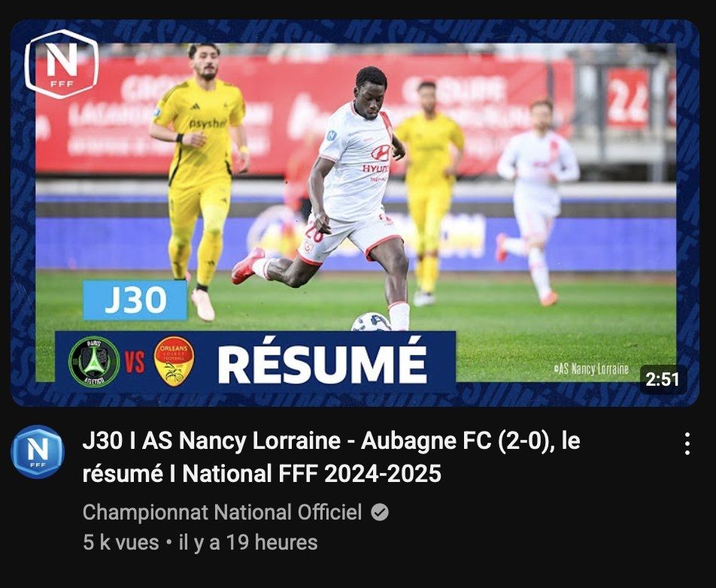Screen dimensions: 716x588
Task: Click the yellow-kit player on left
Action: click(x=199, y=178)
